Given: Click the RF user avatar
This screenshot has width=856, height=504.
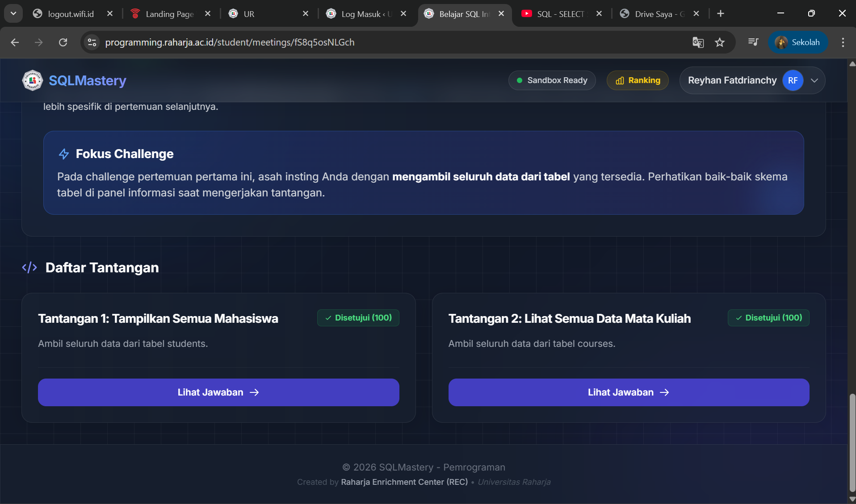Looking at the screenshot, I should coord(793,80).
